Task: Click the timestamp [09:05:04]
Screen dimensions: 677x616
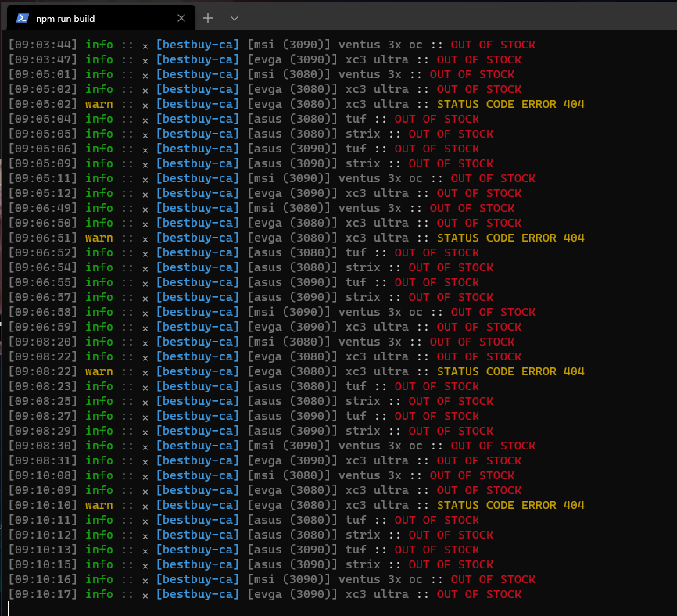Action: [43, 119]
